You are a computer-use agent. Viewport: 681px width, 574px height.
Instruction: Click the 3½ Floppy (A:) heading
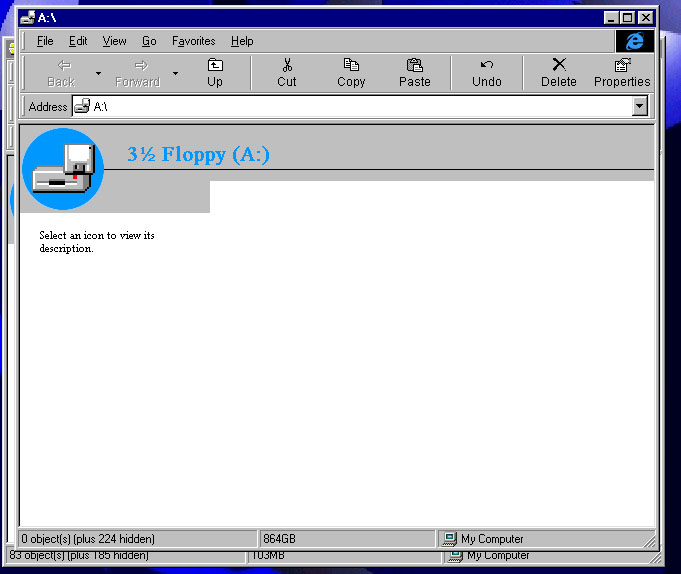tap(198, 154)
